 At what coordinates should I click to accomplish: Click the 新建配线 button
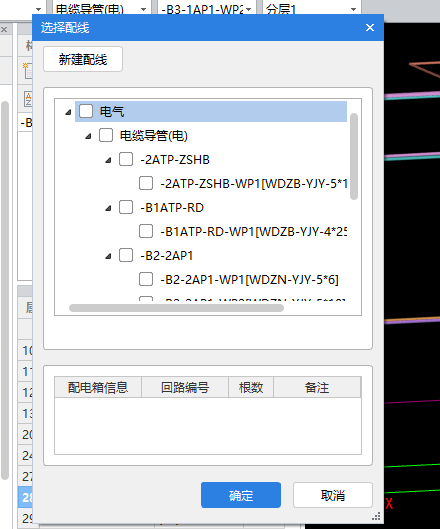pyautogui.click(x=83, y=59)
